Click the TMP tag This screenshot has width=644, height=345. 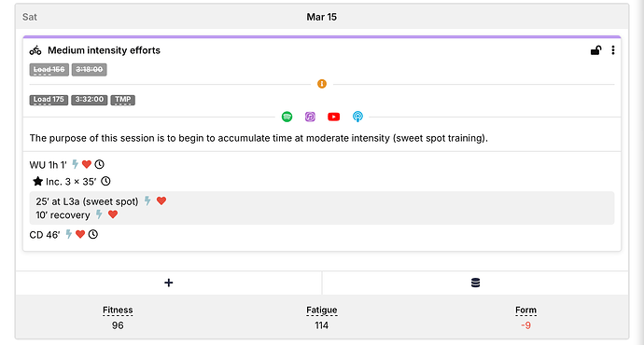click(x=123, y=100)
